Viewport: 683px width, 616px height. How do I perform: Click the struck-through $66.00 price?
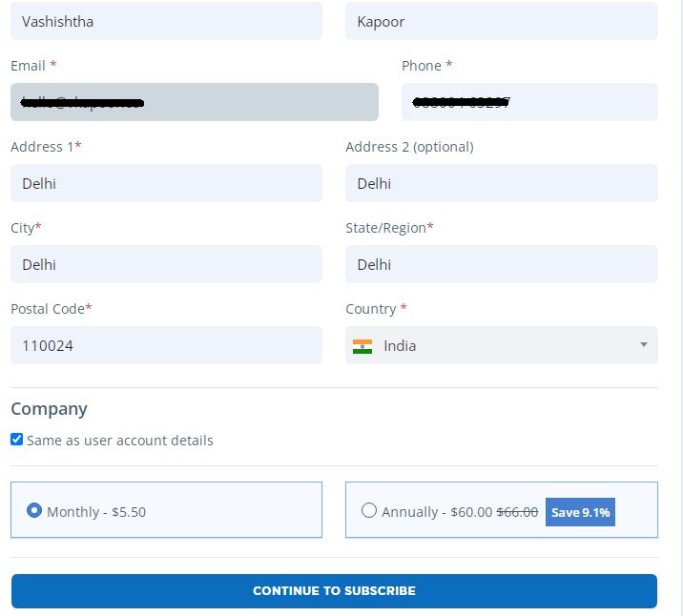coord(517,512)
